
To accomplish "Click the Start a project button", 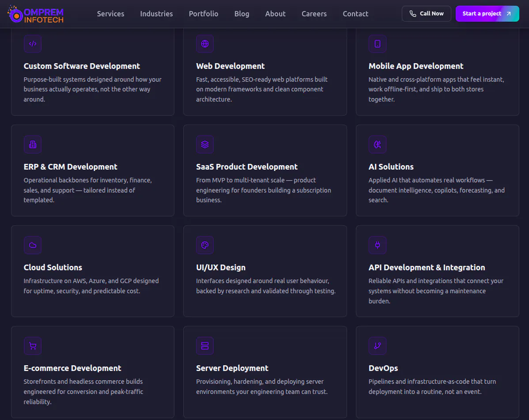I will 487,14.
